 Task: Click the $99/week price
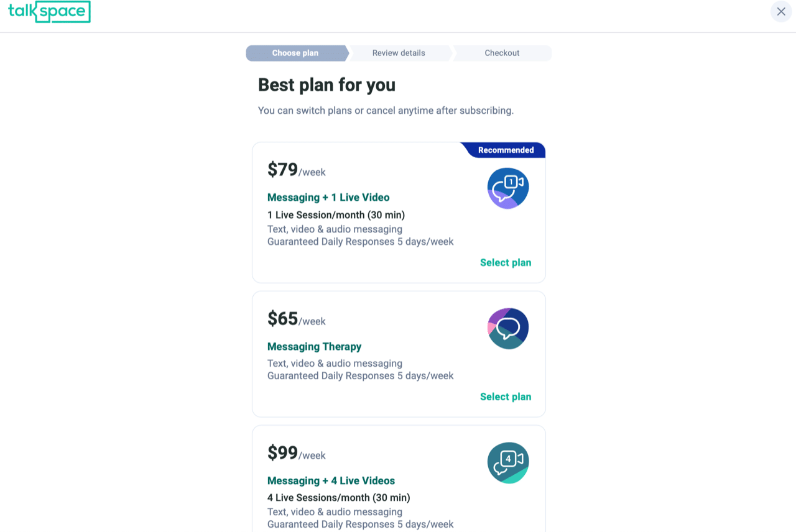click(x=297, y=453)
